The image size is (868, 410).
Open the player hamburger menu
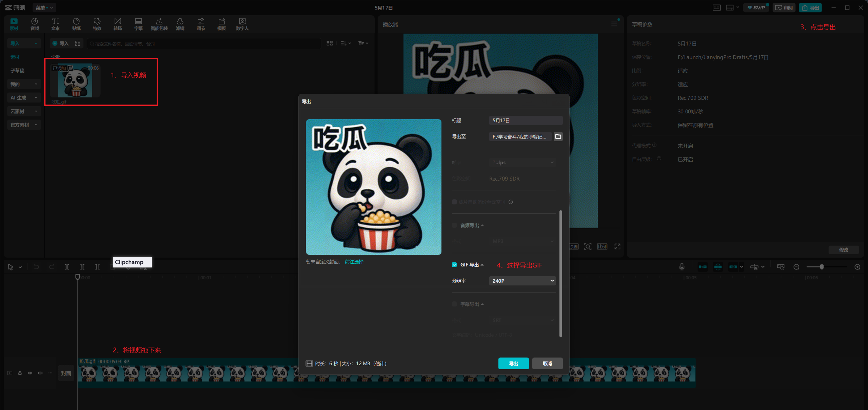pos(614,24)
